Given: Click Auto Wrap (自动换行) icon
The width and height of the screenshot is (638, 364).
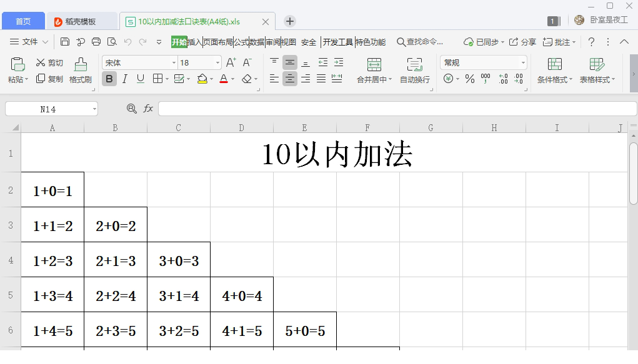Looking at the screenshot, I should click(414, 65).
